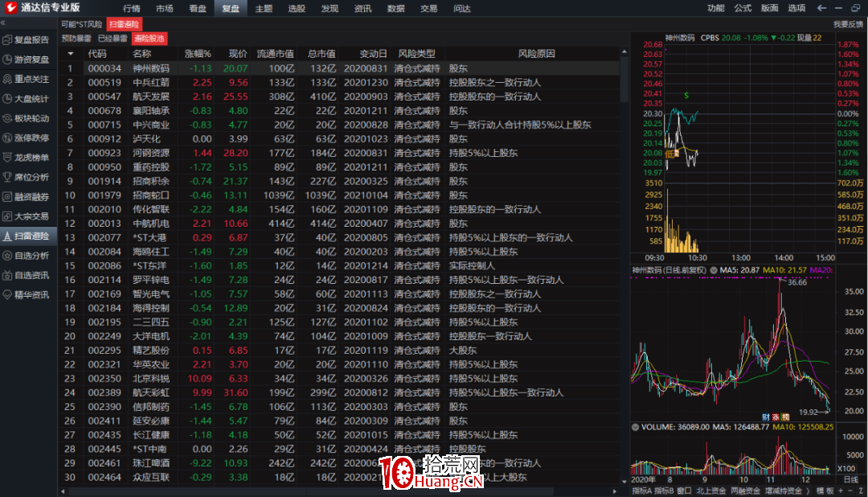Click the table's vertical scrollbar down arrow
The image size is (868, 497).
coord(624,482)
